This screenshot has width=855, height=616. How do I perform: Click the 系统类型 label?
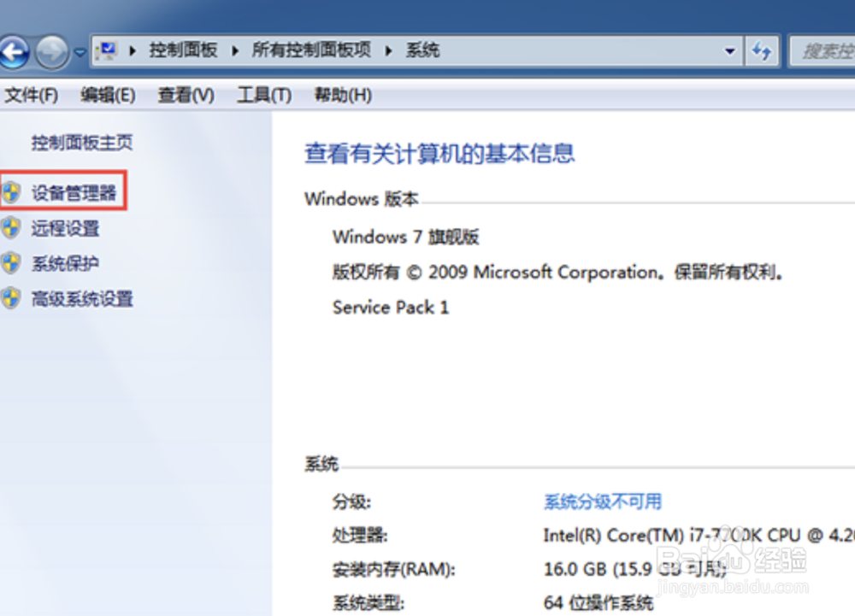pos(368,603)
